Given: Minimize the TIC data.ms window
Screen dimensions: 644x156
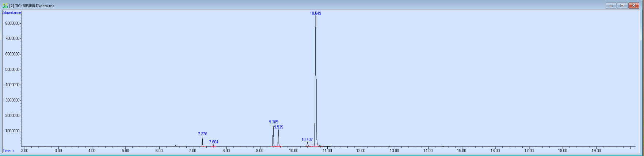Looking at the screenshot, I should point(611,5).
